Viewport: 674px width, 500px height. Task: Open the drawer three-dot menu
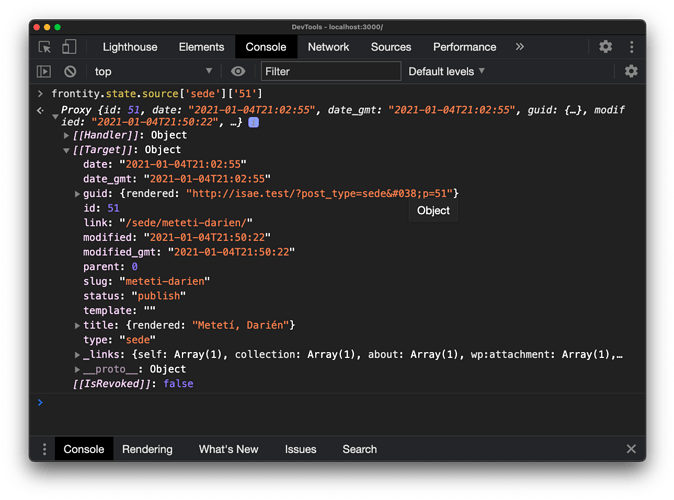click(44, 449)
